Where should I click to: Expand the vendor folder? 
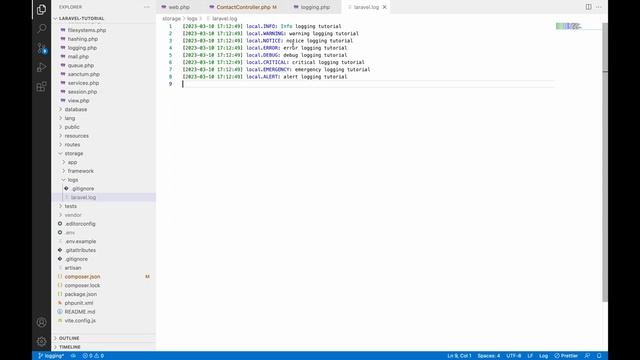73,215
